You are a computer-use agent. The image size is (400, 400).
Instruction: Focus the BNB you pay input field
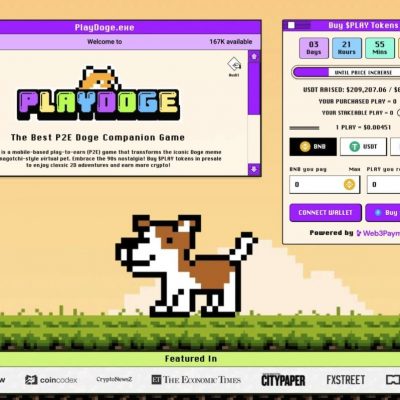point(325,185)
